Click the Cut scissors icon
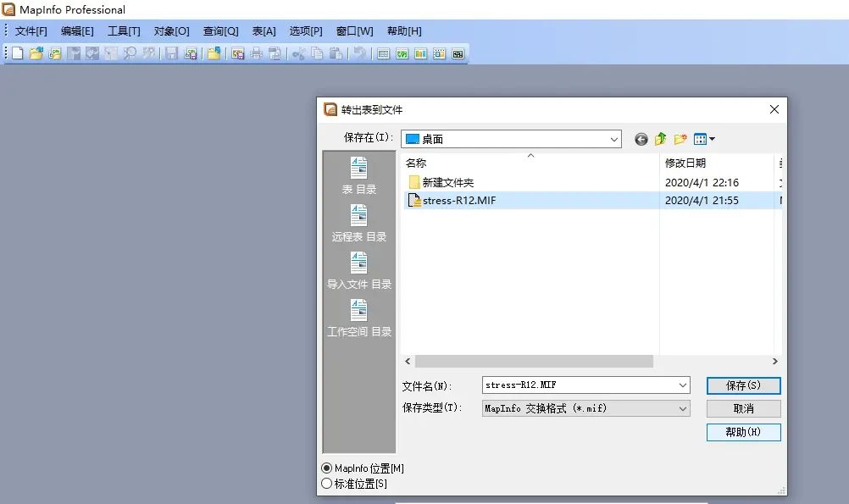Screen dimensions: 849x504 pyautogui.click(x=299, y=53)
